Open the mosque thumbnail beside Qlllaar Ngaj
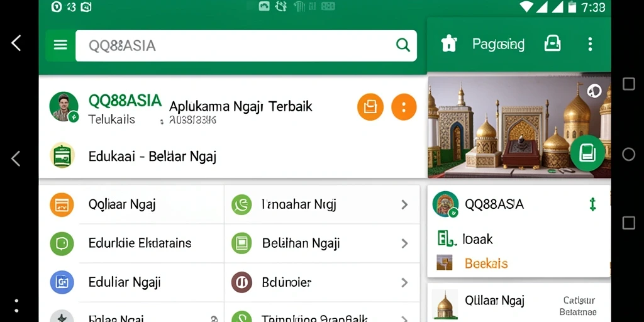This screenshot has width=644, height=322. (x=445, y=304)
